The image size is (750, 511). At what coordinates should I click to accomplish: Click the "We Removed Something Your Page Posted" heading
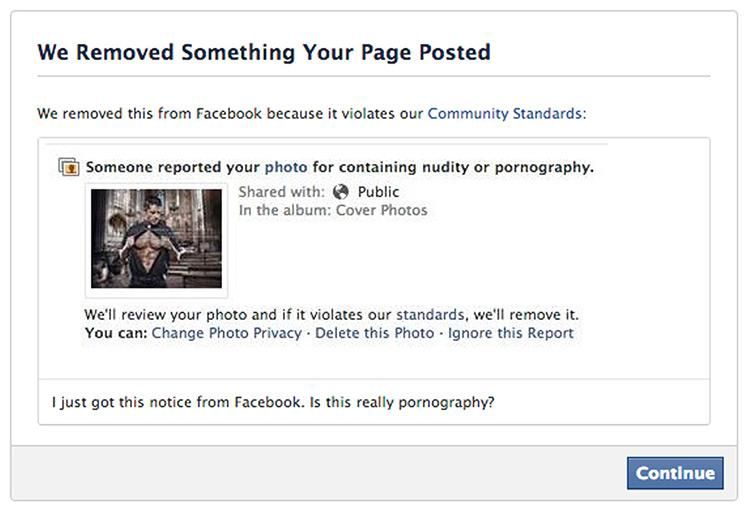[x=264, y=52]
